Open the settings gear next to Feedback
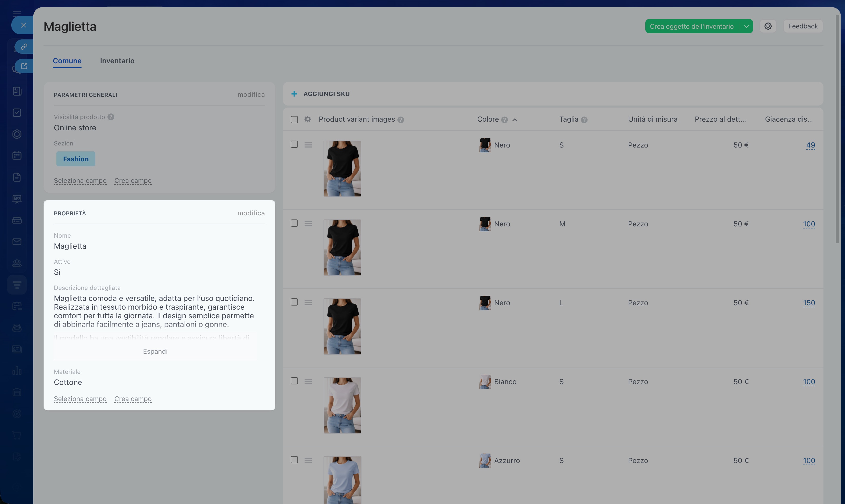Viewport: 845px width, 504px height. (768, 26)
